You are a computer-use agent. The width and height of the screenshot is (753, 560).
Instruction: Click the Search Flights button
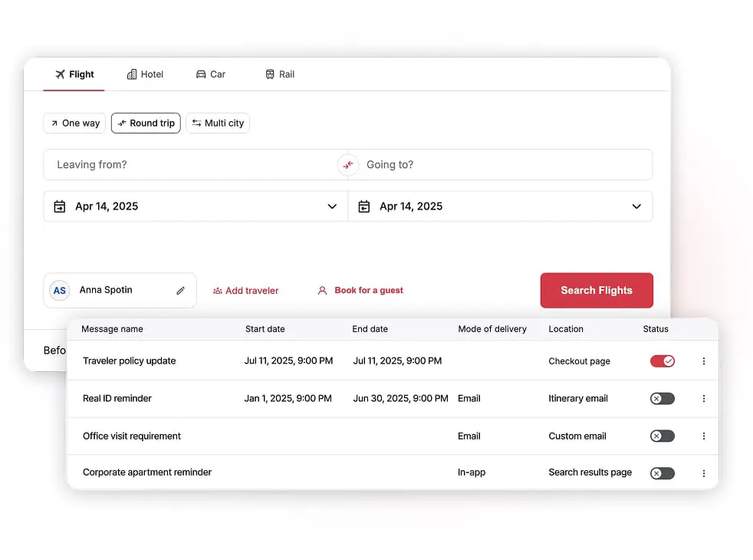coord(597,291)
